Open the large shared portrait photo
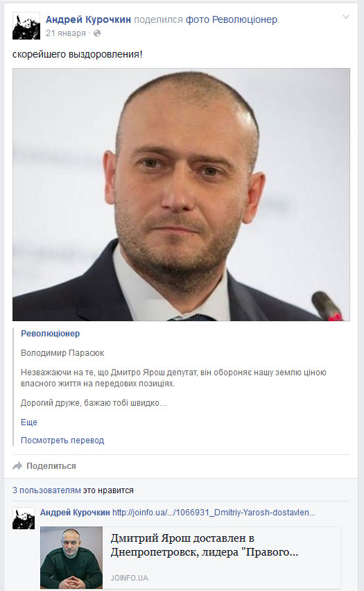This screenshot has width=364, height=591. 181,194
